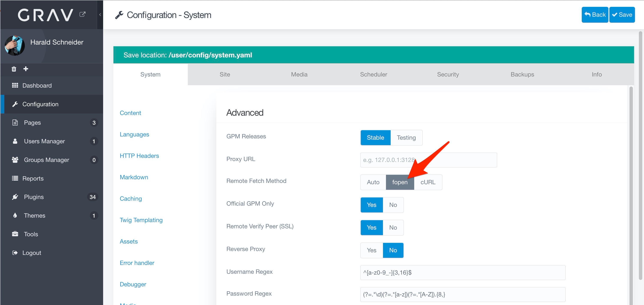The height and width of the screenshot is (305, 644).
Task: Set GPM Releases to Stable
Action: click(x=375, y=138)
